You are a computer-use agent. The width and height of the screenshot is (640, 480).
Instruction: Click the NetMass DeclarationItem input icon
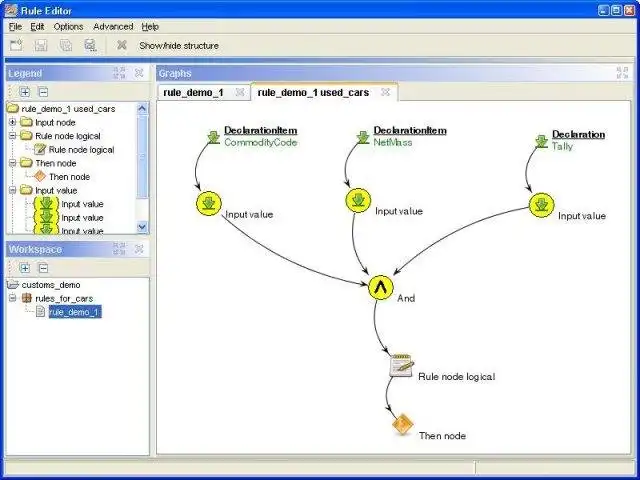[363, 137]
